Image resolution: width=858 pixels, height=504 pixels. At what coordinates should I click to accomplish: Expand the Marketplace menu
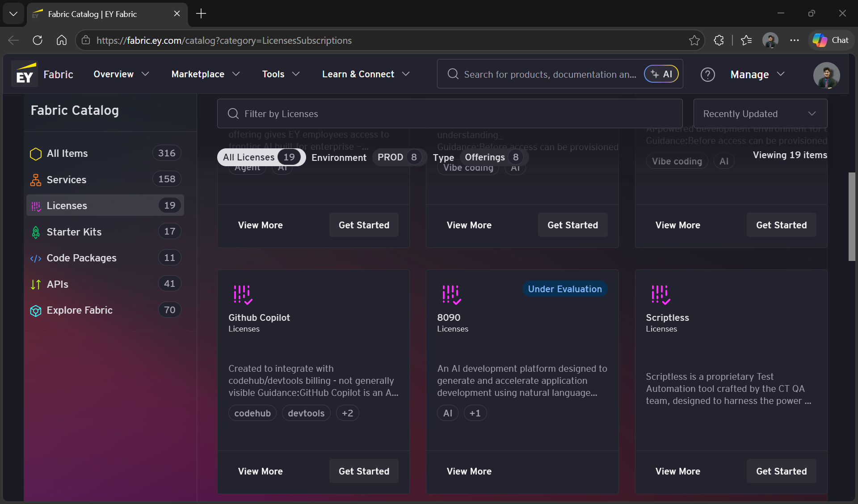coord(206,74)
